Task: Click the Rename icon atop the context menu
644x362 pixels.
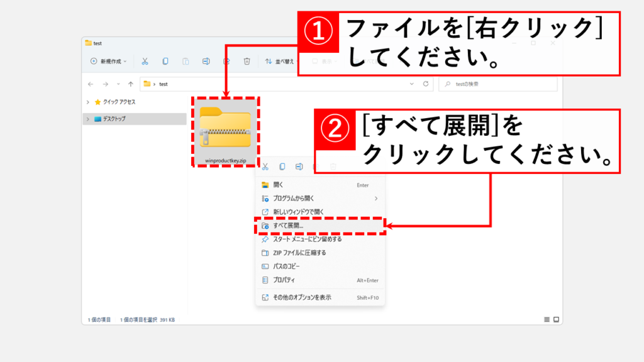Action: [x=299, y=167]
